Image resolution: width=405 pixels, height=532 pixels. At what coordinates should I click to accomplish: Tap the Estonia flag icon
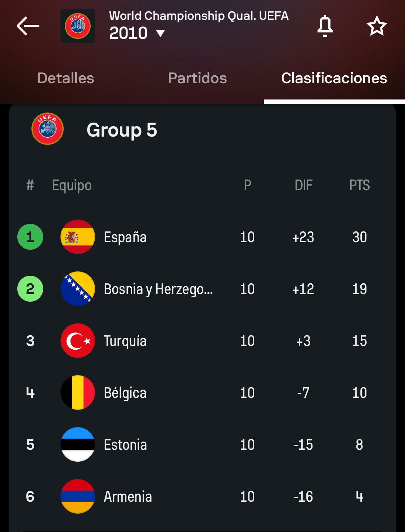[78, 444]
